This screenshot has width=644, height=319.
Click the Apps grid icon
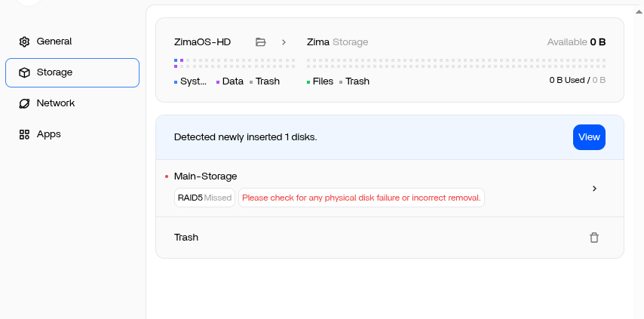[24, 135]
